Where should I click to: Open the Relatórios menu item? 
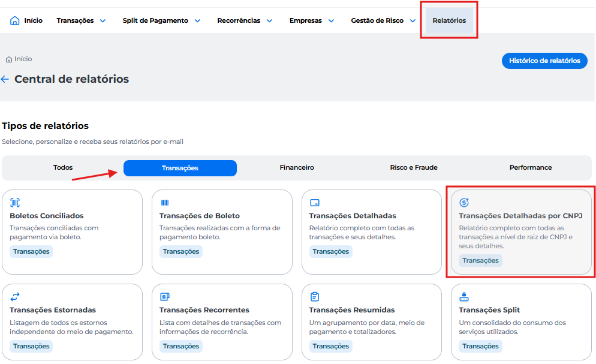point(449,20)
